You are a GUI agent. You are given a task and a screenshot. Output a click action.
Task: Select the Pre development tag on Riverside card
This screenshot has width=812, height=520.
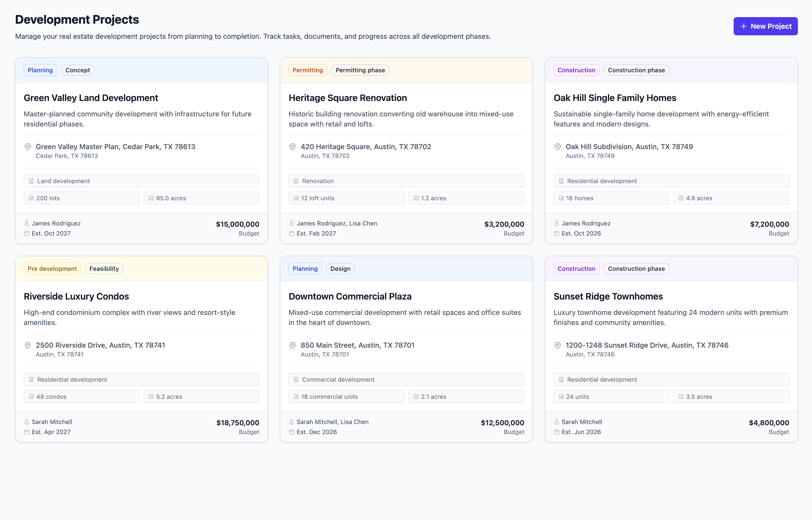52,269
